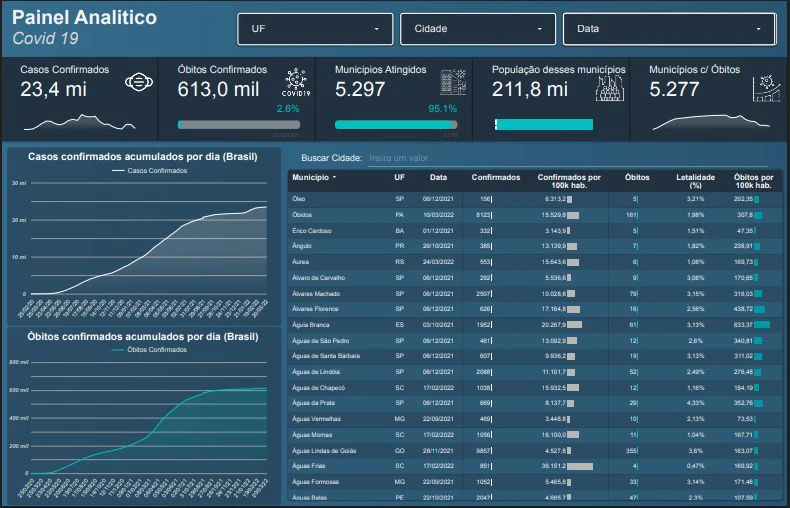Viewport: 790px width, 508px height.
Task: Click the cumulative deaths teal line chart
Action: click(149, 431)
